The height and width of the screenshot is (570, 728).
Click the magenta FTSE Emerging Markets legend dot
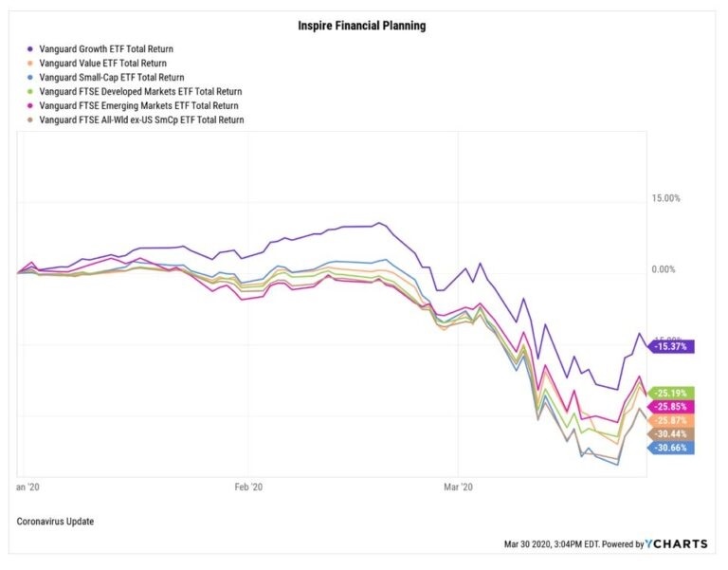pyautogui.click(x=30, y=105)
